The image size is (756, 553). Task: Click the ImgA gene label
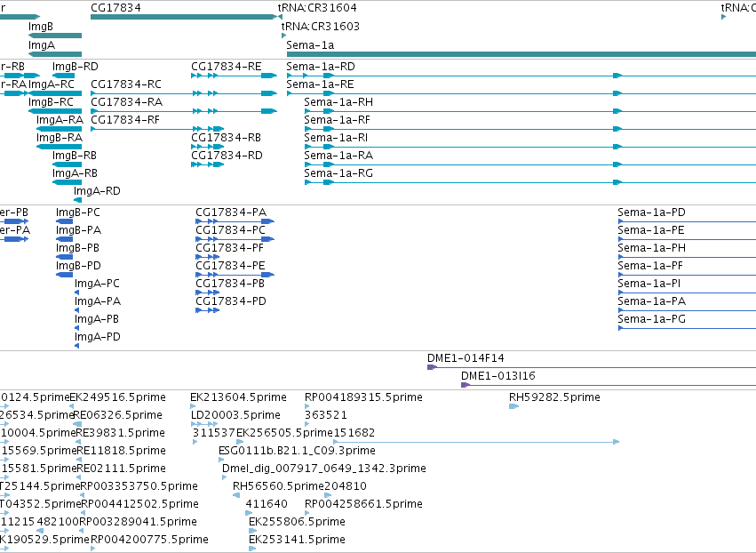coord(42,44)
